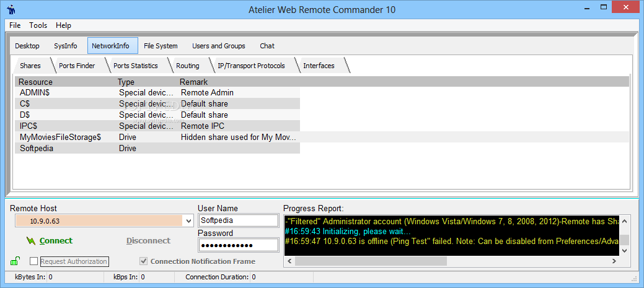Open the Tools menu
The height and width of the screenshot is (288, 644).
tap(38, 25)
